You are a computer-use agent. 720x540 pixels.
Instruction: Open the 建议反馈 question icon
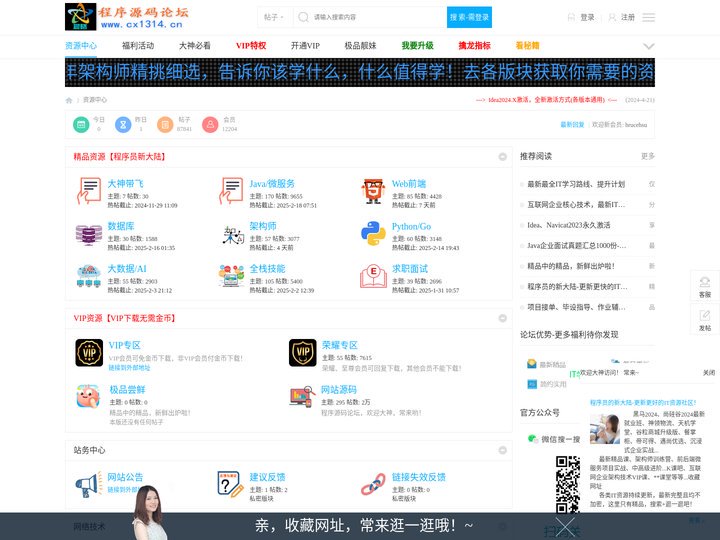[x=231, y=484]
